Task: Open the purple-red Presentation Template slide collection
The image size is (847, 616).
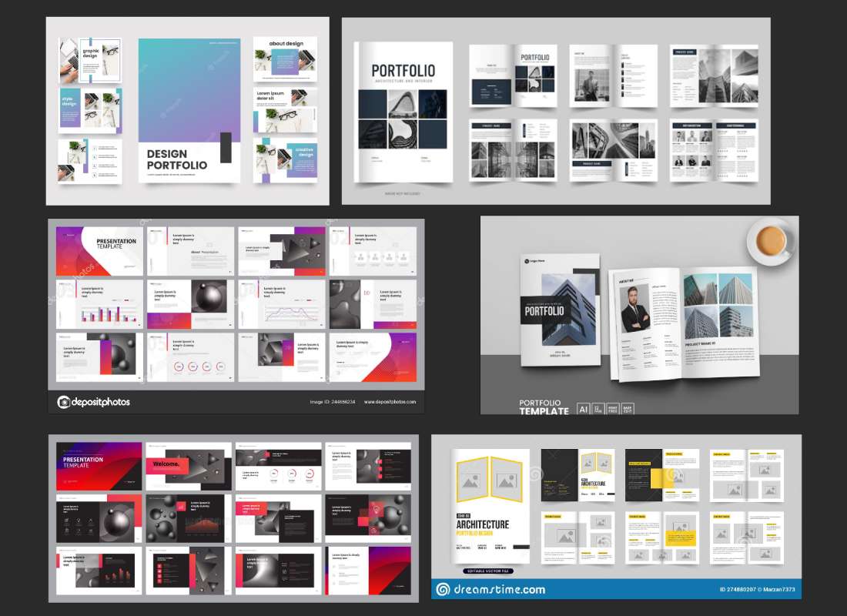Action: click(x=236, y=316)
